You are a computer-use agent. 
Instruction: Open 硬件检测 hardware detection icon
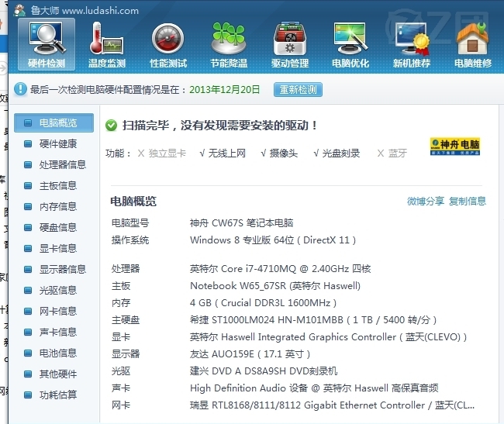pyautogui.click(x=47, y=44)
